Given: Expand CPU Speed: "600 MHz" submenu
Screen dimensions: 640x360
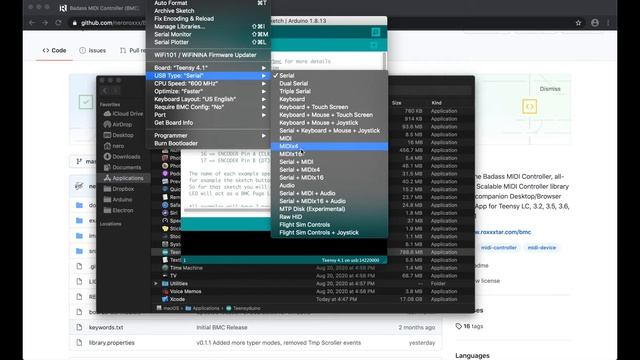Looking at the screenshot, I should pos(208,83).
